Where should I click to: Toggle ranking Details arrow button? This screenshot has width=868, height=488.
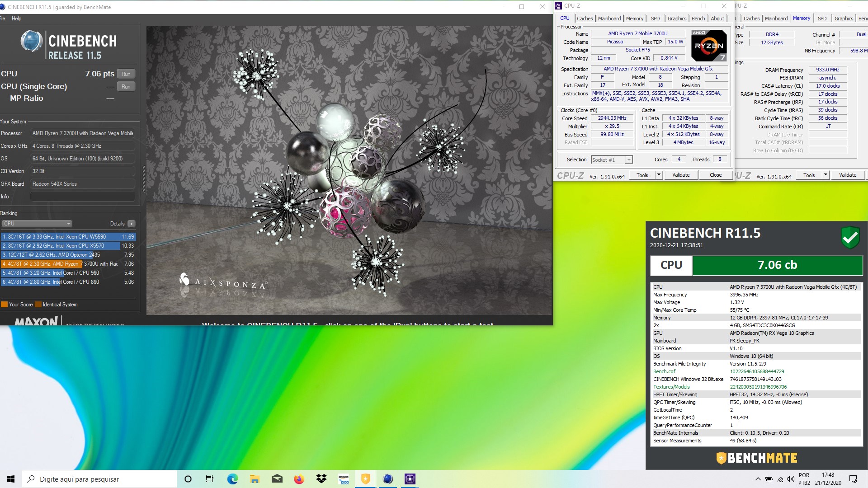[132, 224]
